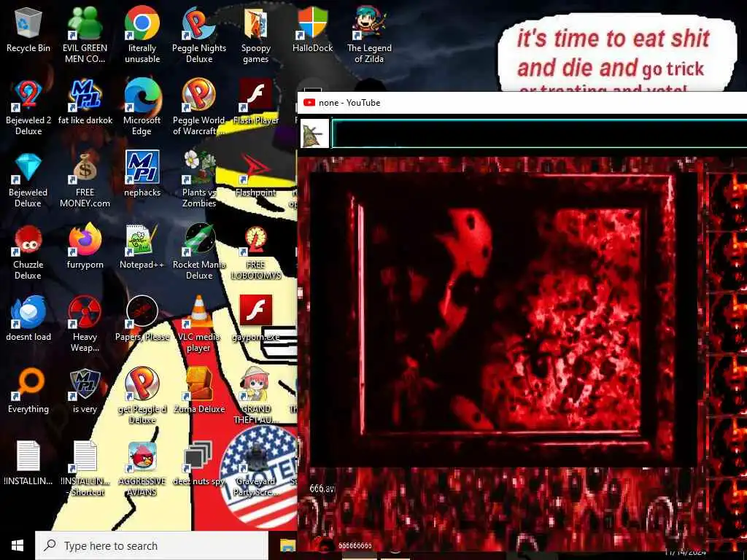This screenshot has width=747, height=560.
Task: Open FREE MONEY.com money bag icon
Action: tap(85, 181)
